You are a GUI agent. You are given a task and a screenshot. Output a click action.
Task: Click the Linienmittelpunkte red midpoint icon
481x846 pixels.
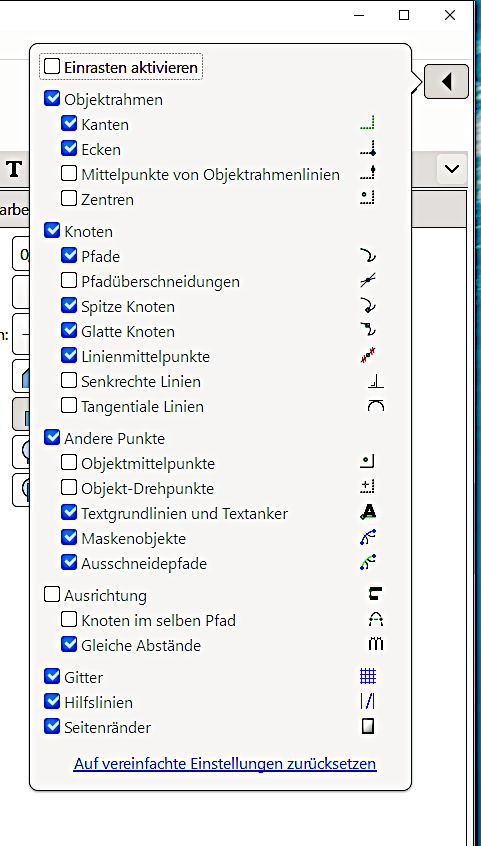368,356
